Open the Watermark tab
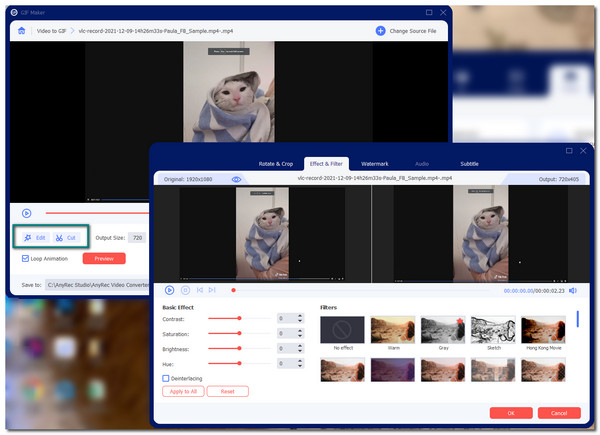Screen dimensions: 600x435 click(x=375, y=163)
